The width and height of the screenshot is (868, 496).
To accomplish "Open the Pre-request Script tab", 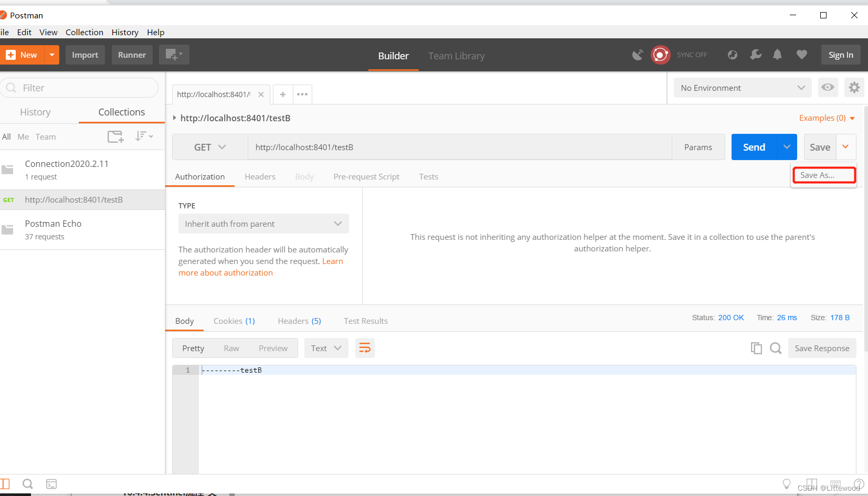I will (366, 177).
